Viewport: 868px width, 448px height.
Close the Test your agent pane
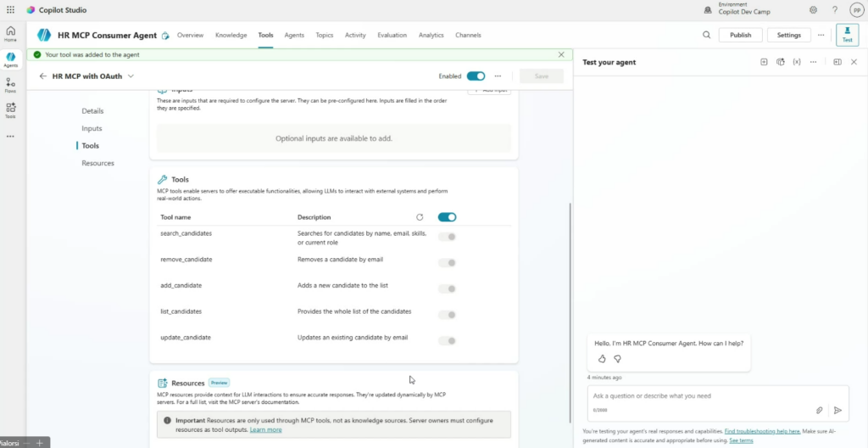coord(854,62)
